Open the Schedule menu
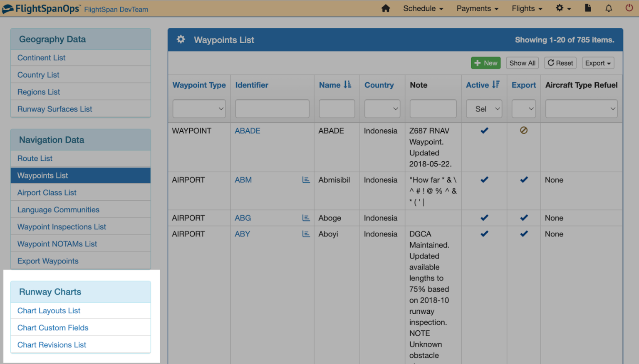Viewport: 639px width, 364px height. pos(423,8)
